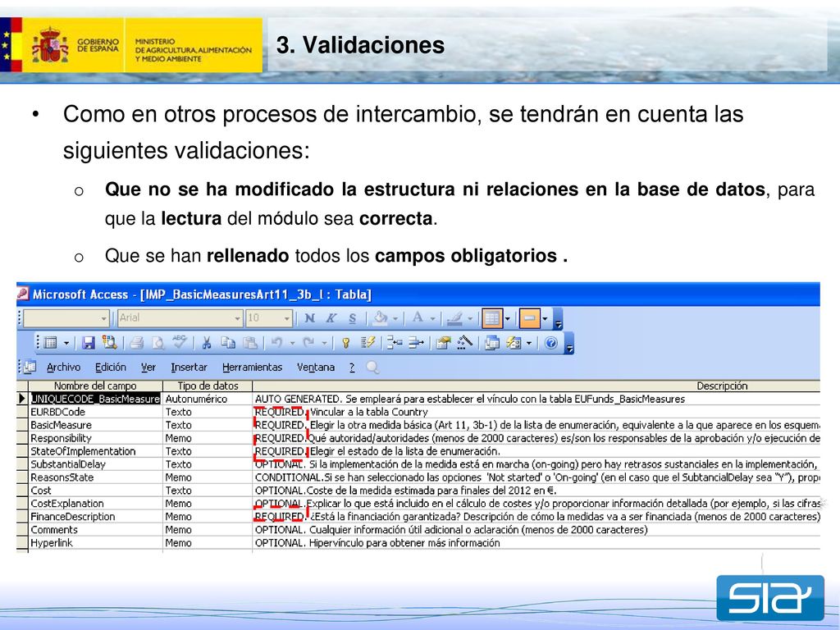The height and width of the screenshot is (630, 840).
Task: Click the Database Window icon
Action: pyautogui.click(x=492, y=343)
